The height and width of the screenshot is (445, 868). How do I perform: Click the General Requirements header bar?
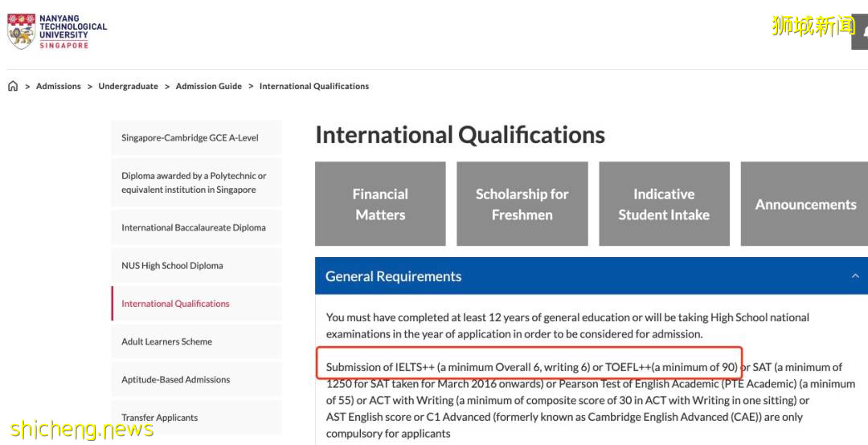coord(563,276)
